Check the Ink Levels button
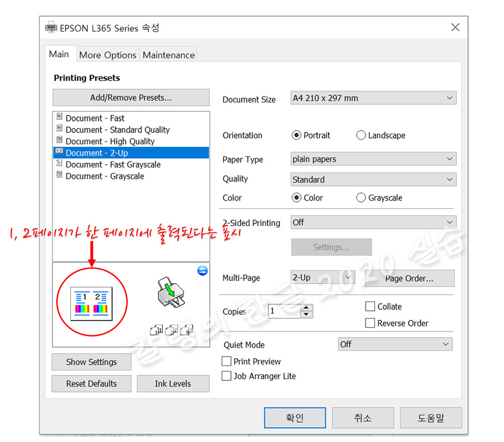The image size is (504, 442). pos(173,384)
